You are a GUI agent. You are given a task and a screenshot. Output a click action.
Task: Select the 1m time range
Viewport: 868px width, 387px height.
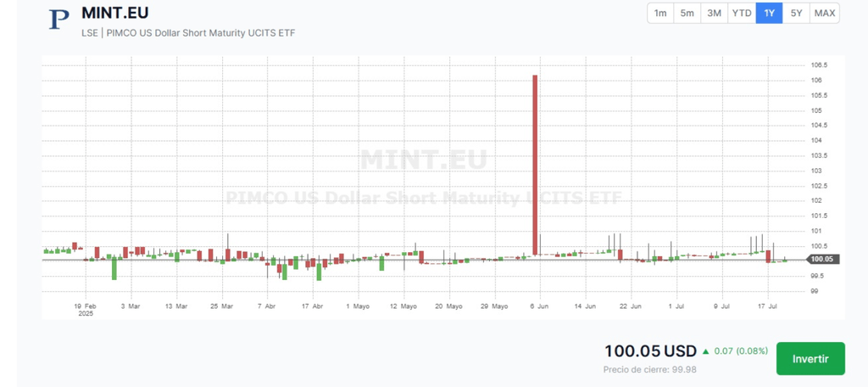(660, 13)
